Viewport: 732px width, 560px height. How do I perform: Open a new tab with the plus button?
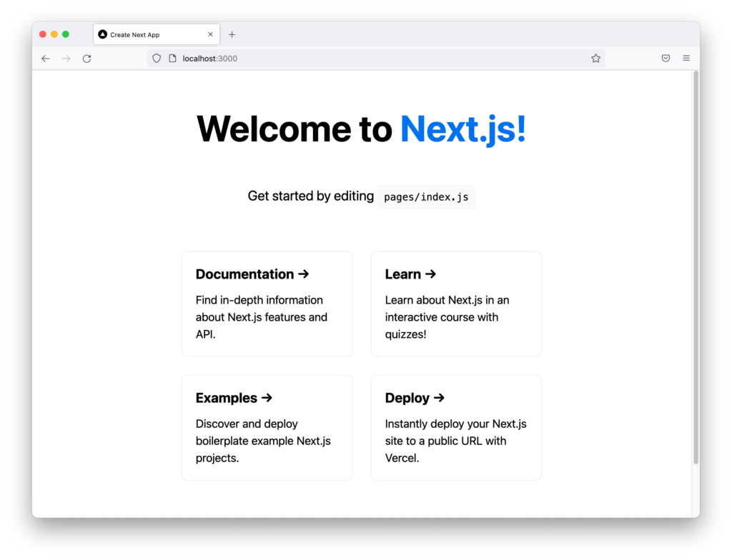pos(232,34)
